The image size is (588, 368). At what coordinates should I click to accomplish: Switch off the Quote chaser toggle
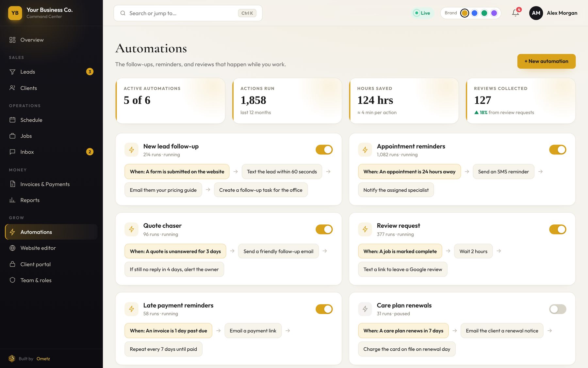point(324,229)
